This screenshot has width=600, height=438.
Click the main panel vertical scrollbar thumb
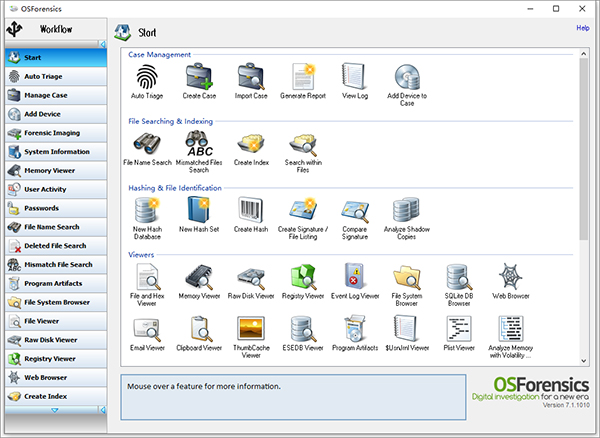584,149
